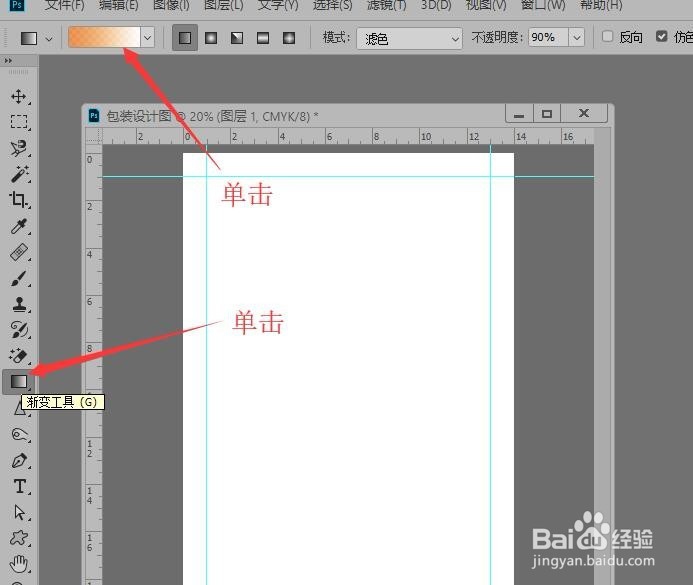Open the 图像(I) menu
693x585 pixels.
point(171,5)
